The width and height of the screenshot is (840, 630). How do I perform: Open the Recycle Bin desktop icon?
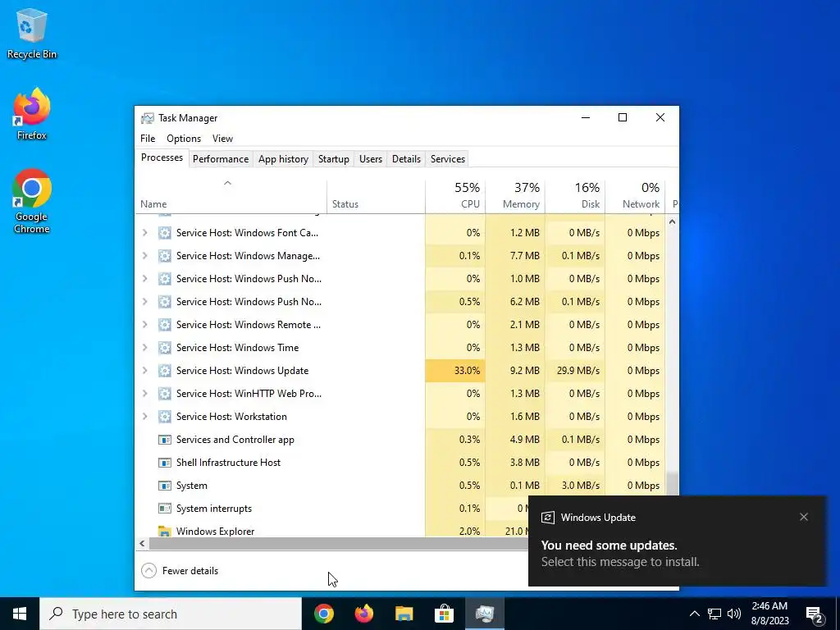[32, 33]
